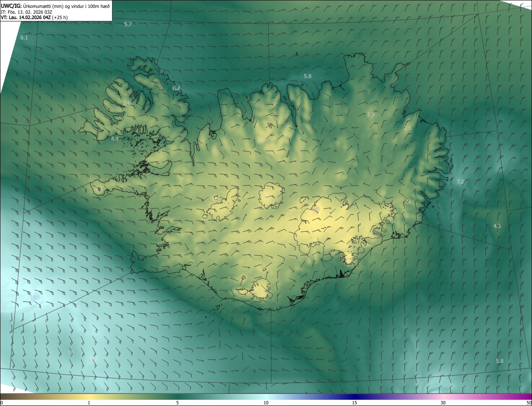Screen dimensions: 532x406
Task: Select the 2.9 precipitation value label
Action: point(371,115)
